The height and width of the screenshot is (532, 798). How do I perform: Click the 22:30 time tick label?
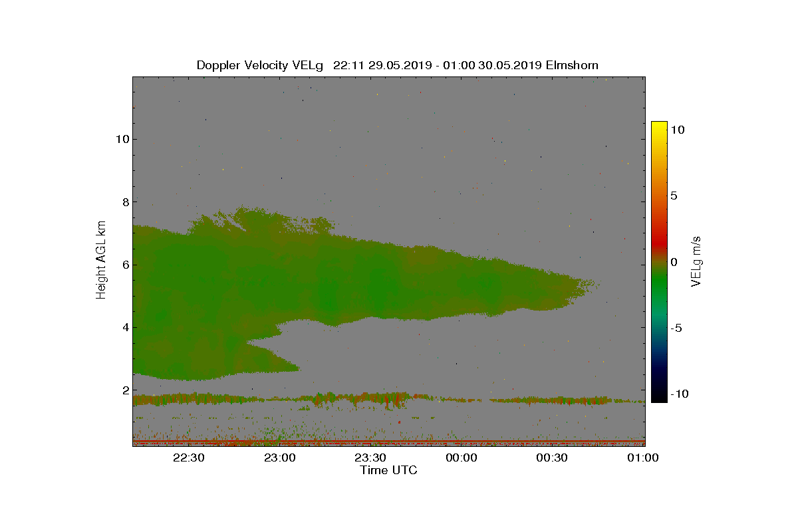tap(189, 458)
